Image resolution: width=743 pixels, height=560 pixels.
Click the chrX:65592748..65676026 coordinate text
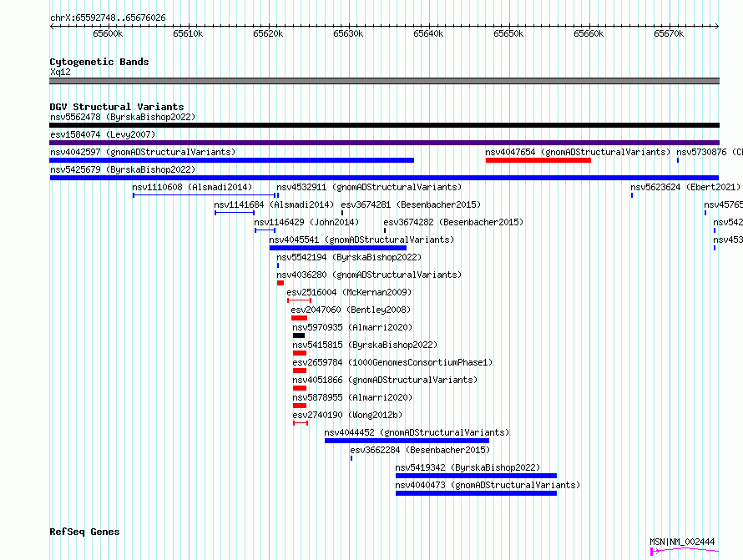coord(108,18)
